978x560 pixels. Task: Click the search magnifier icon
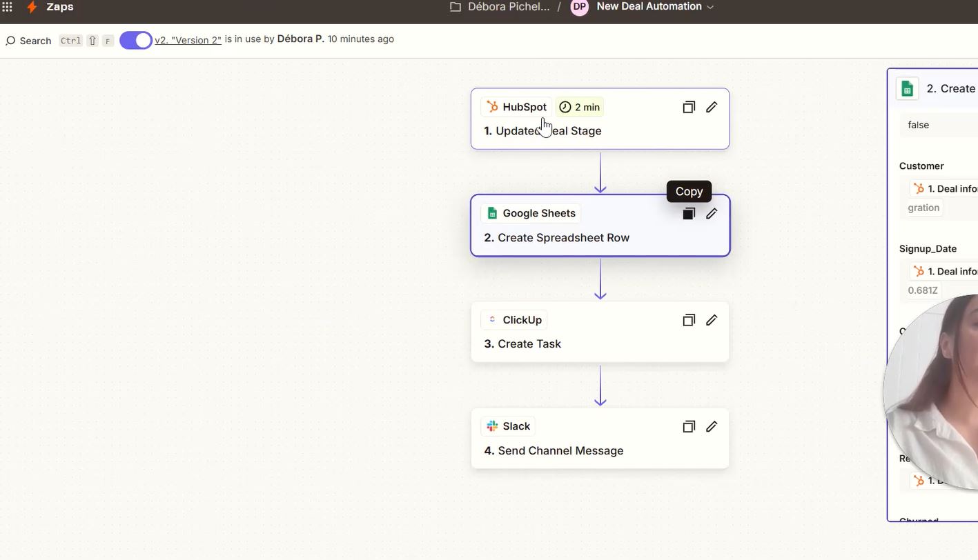click(x=10, y=41)
